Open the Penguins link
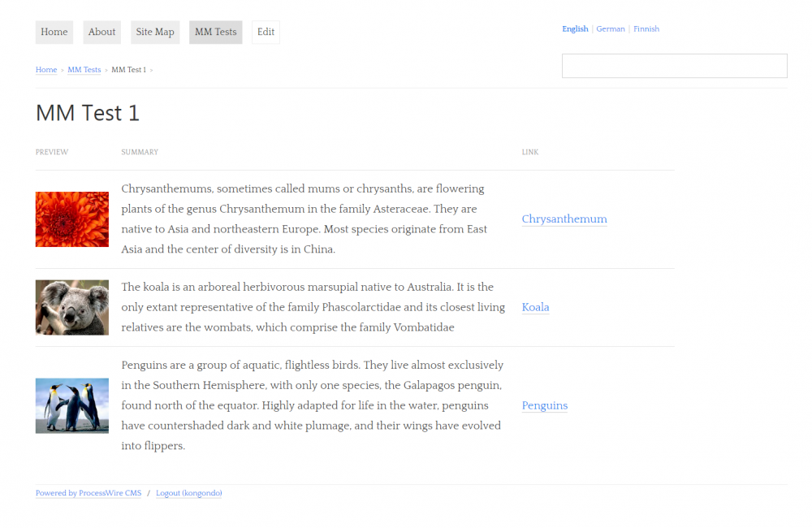Viewport: 812px width, 528px height. (x=544, y=405)
